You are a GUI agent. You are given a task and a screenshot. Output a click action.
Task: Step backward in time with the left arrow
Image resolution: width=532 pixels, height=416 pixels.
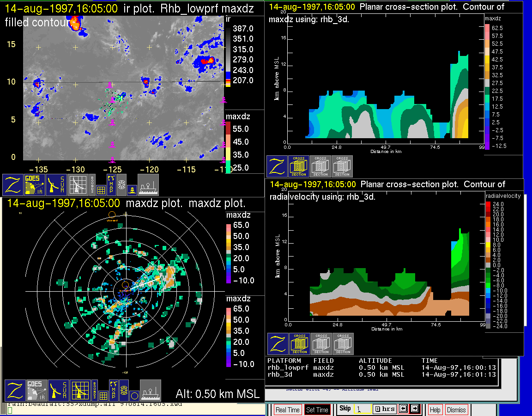coord(402,409)
